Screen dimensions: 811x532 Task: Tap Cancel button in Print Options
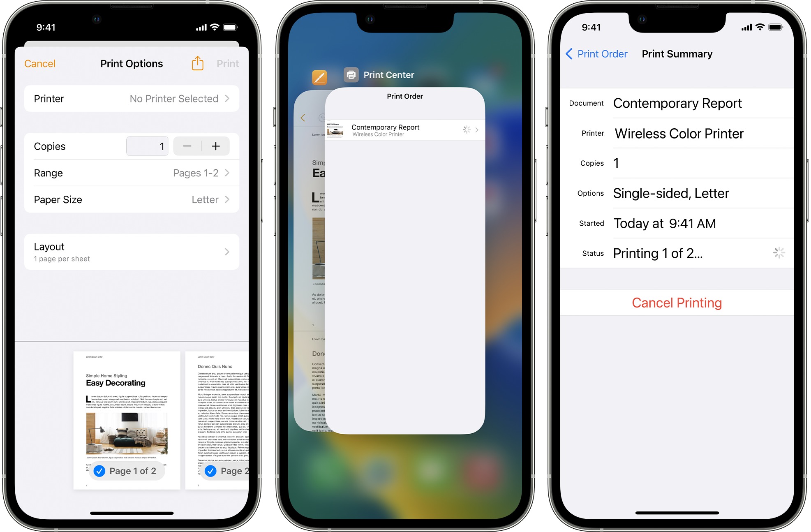40,64
